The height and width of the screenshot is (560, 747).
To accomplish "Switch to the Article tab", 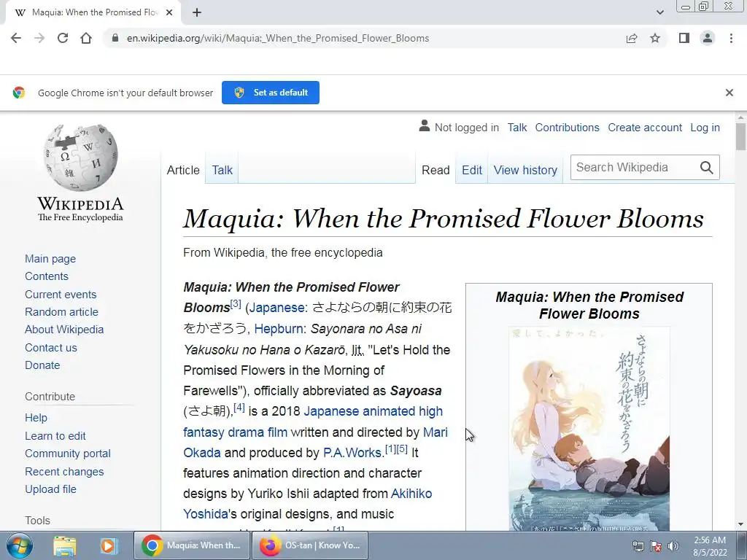I will click(x=183, y=170).
